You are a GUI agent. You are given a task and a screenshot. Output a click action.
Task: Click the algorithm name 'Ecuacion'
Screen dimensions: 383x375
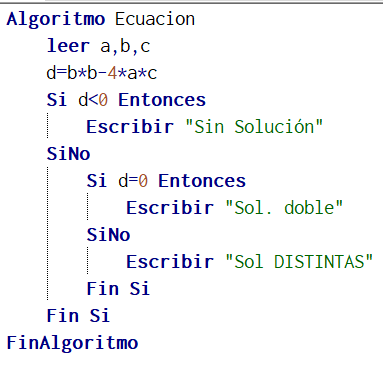click(x=155, y=19)
